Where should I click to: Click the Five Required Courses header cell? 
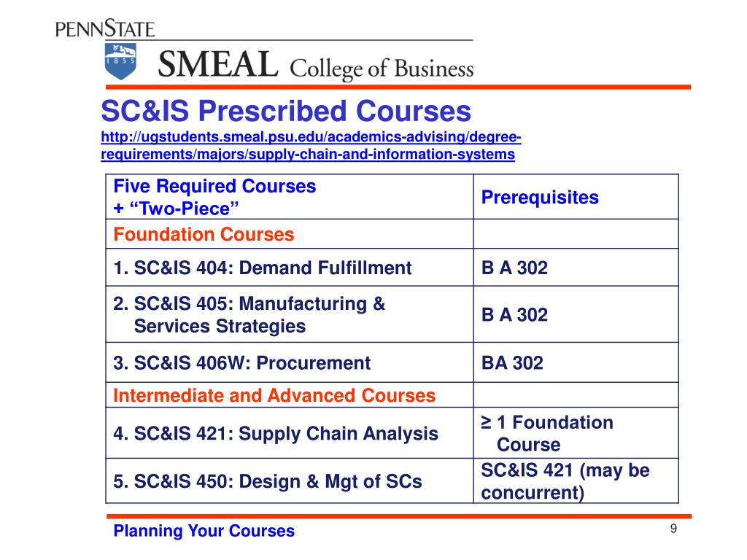(215, 197)
